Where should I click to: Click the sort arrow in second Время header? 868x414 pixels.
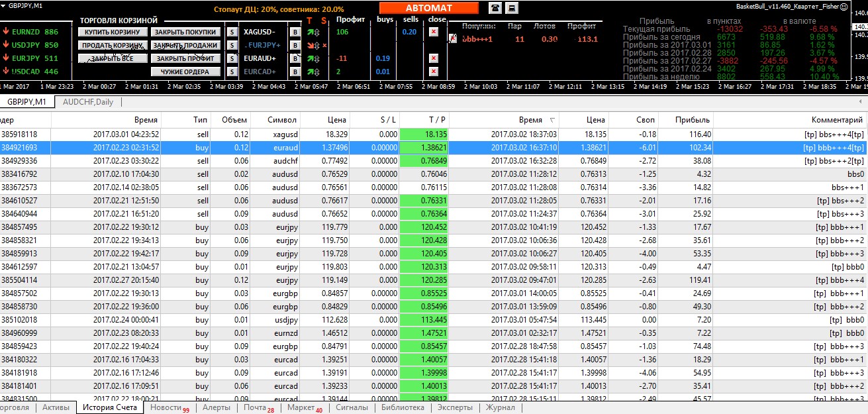pyautogui.click(x=553, y=120)
